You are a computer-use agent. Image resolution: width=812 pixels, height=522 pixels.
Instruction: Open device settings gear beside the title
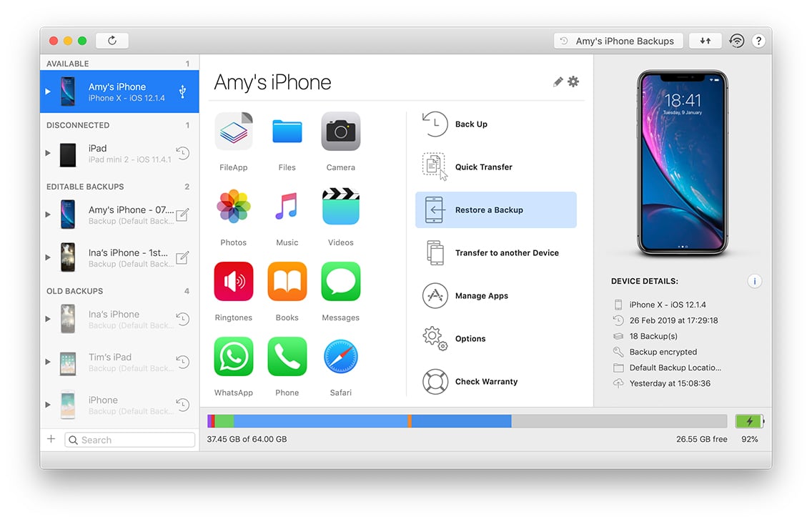tap(573, 82)
